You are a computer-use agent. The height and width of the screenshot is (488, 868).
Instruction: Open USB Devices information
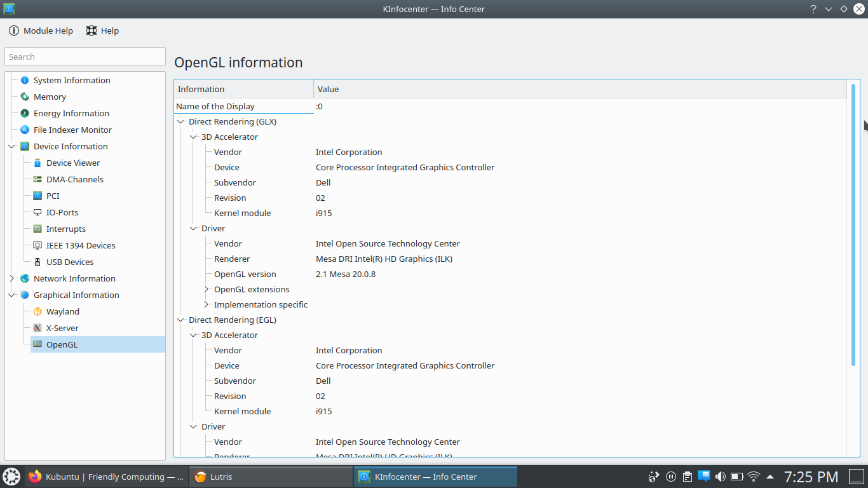pos(70,262)
